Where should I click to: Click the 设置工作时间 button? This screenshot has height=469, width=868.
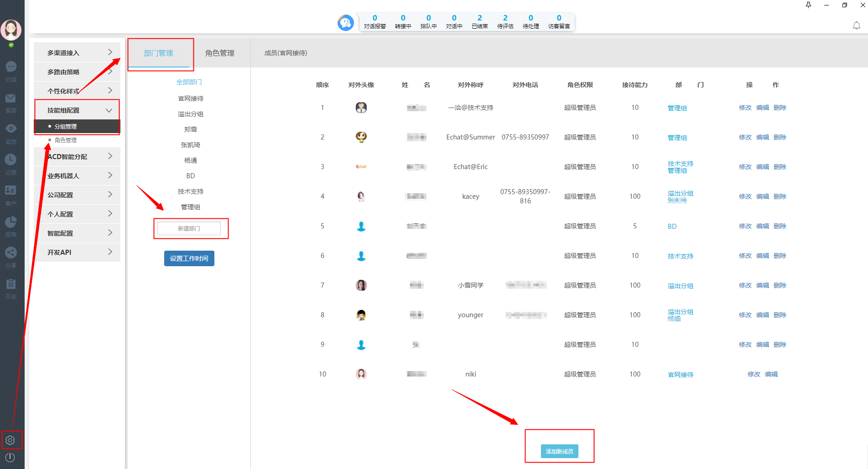pos(189,258)
